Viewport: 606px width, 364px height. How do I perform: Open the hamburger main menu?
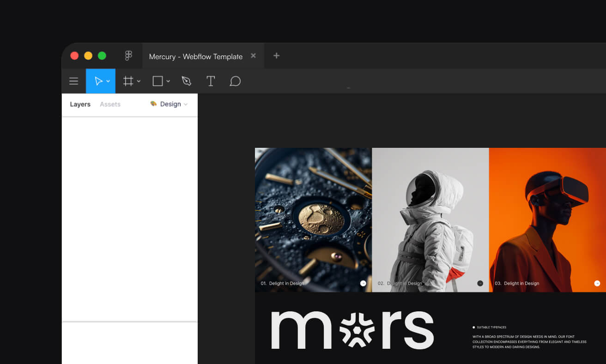tap(73, 81)
